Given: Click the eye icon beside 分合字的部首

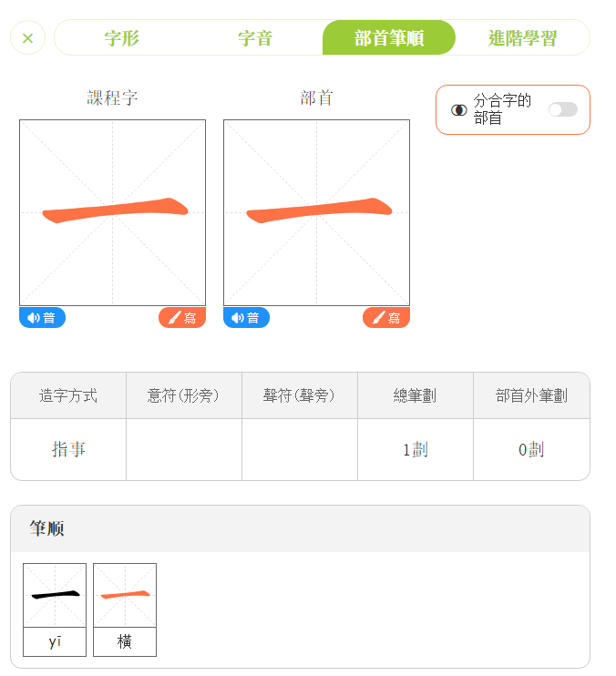Looking at the screenshot, I should 459,110.
